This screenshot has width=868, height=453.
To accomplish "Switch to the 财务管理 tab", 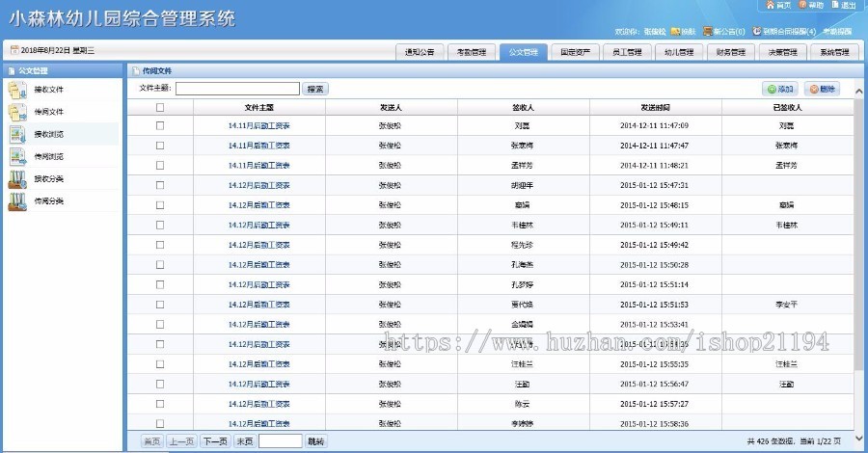I will tap(731, 52).
